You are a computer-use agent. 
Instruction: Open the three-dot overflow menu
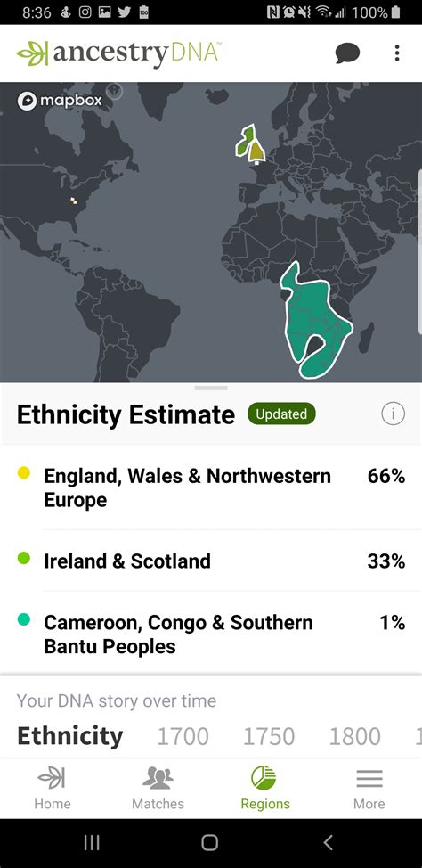pos(396,53)
